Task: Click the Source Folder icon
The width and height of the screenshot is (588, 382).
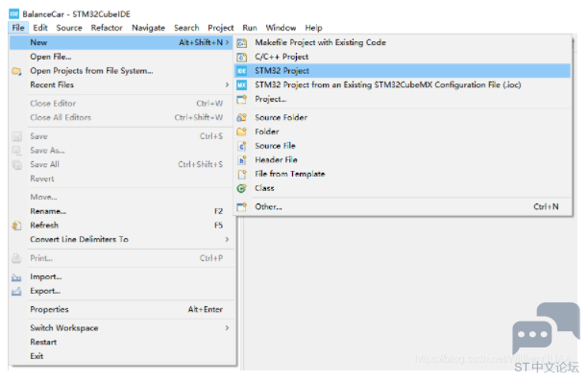Action: [x=242, y=118]
